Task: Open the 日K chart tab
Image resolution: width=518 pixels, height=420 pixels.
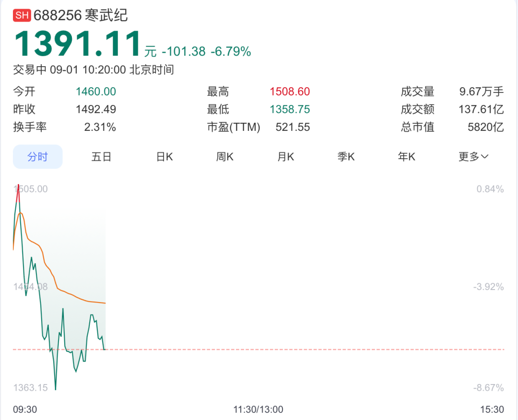Action: (x=165, y=157)
